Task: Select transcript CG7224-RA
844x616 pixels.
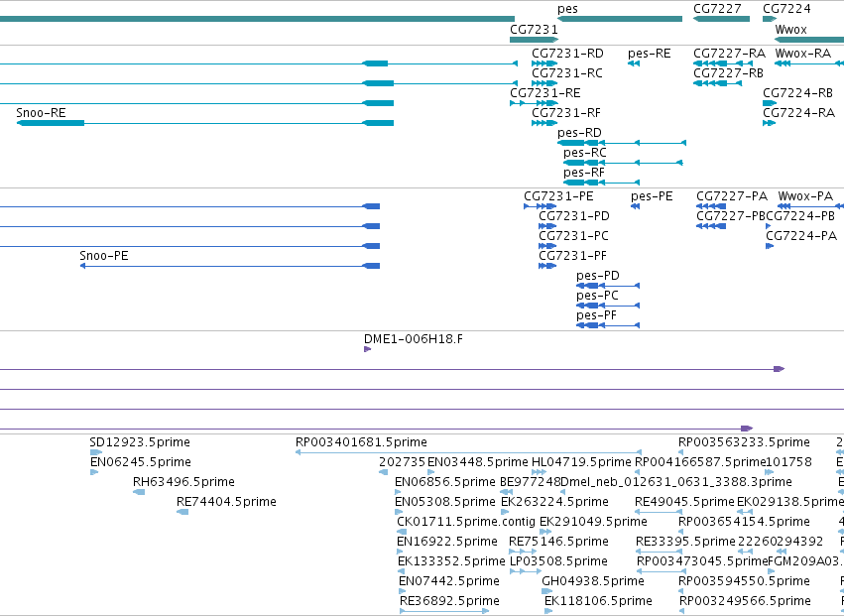Action: click(x=769, y=123)
